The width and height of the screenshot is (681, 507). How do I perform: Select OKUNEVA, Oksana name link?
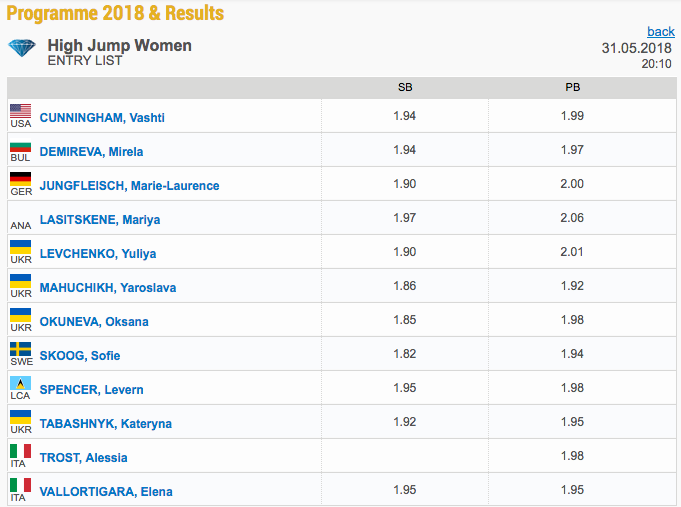[94, 322]
